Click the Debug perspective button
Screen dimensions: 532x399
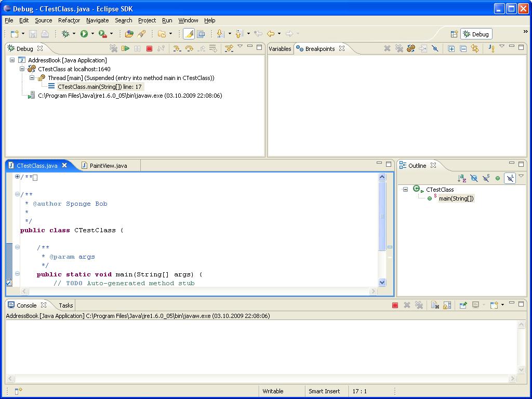(x=476, y=34)
